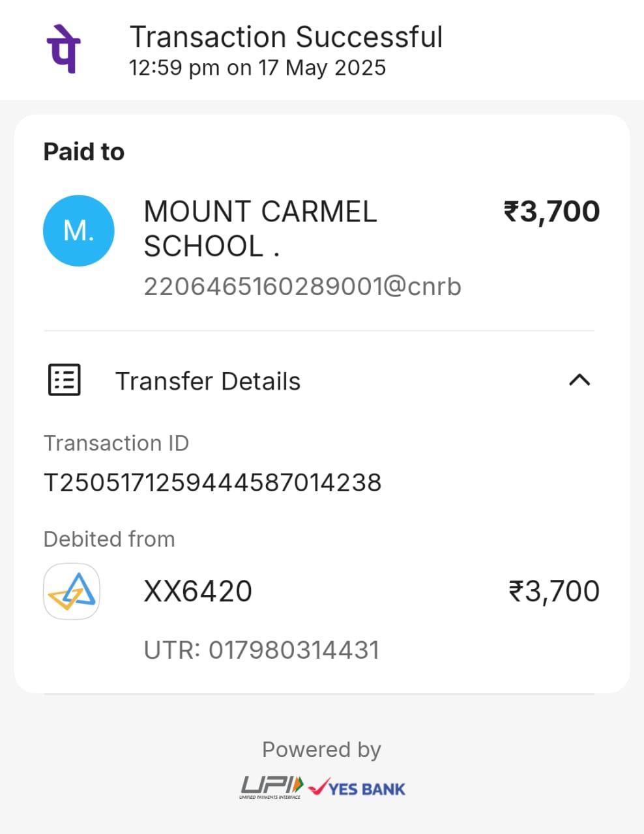Tap the recipient UPI ID 220646516028900​1@cnrb

pos(302,286)
